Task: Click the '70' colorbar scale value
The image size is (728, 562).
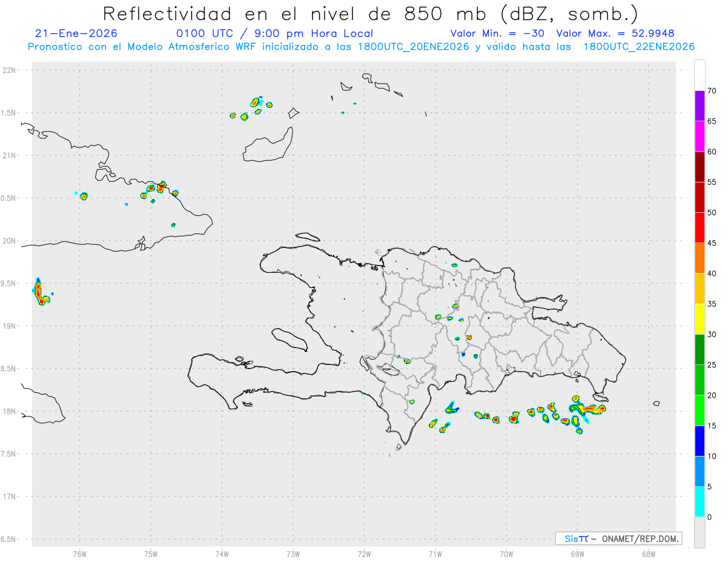Action: pos(712,91)
